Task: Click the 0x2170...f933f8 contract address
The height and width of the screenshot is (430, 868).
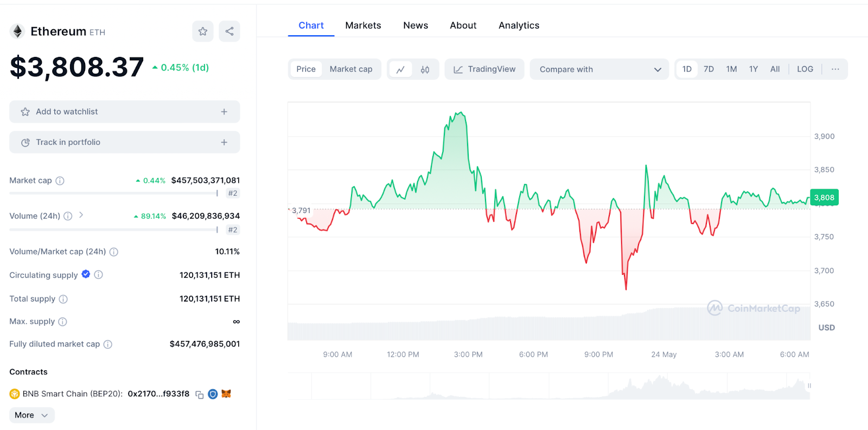Action: [158, 394]
